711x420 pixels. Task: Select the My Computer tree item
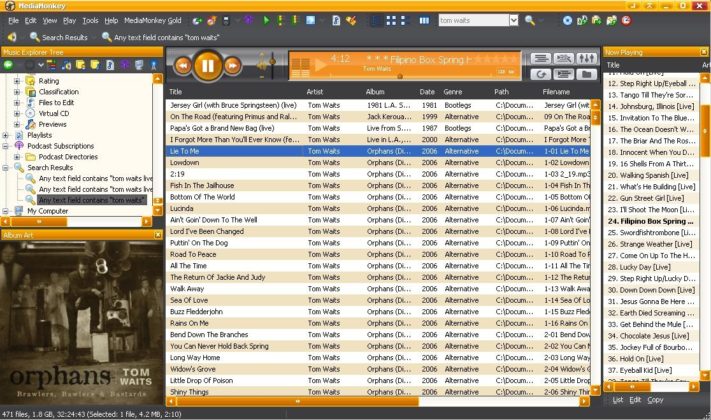[48, 211]
